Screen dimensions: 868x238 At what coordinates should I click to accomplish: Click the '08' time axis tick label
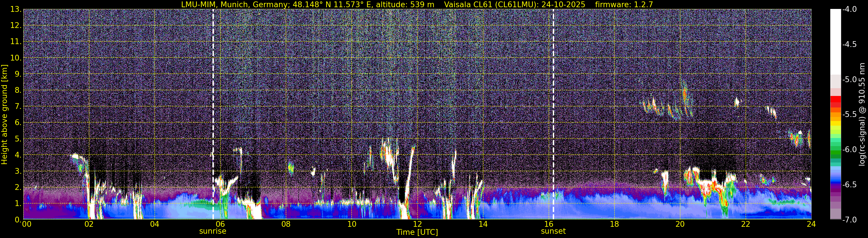(286, 224)
